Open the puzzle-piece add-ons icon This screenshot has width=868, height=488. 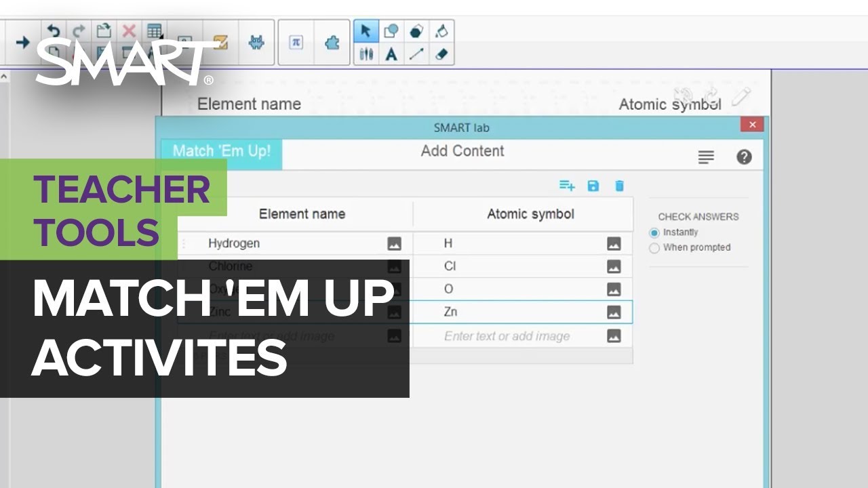[x=332, y=42]
